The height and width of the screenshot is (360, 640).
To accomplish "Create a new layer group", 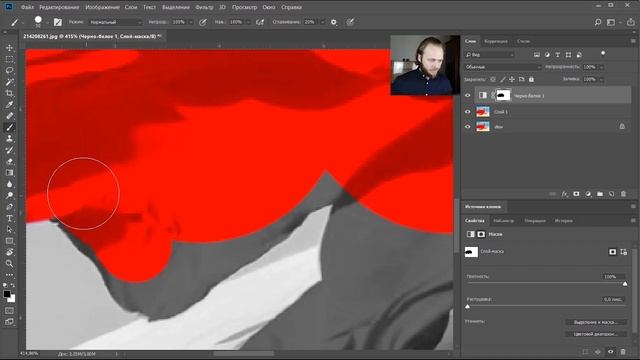I will pyautogui.click(x=600, y=194).
